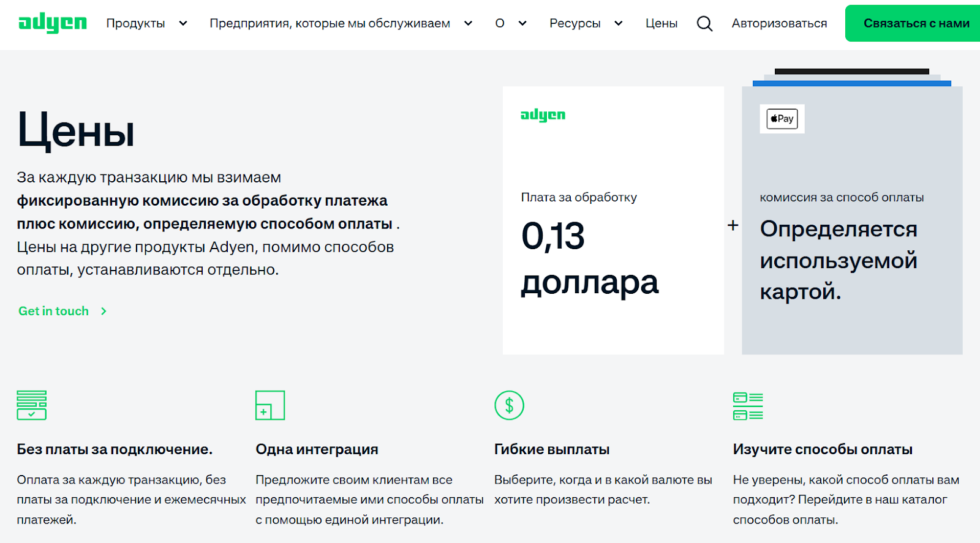Click Изучите способы оплаты heading

point(823,449)
